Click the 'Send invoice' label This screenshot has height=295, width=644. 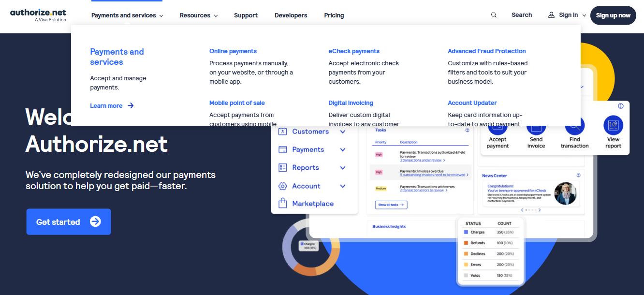pyautogui.click(x=536, y=143)
